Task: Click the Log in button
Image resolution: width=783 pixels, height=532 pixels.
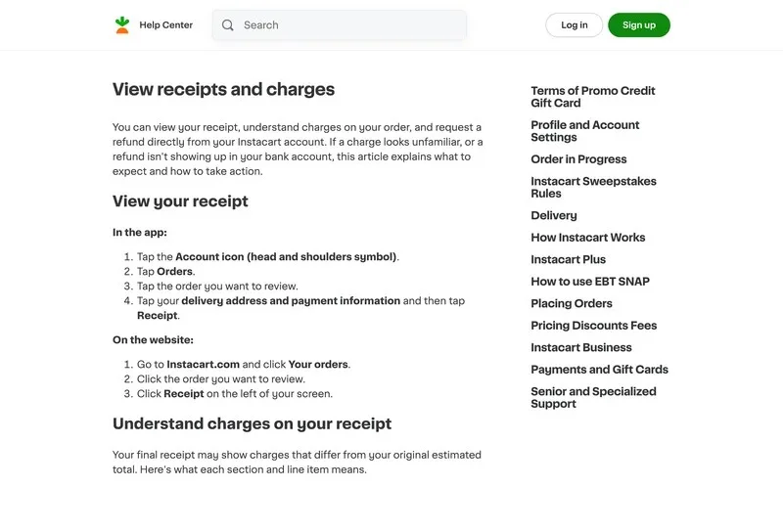Action: pyautogui.click(x=575, y=25)
